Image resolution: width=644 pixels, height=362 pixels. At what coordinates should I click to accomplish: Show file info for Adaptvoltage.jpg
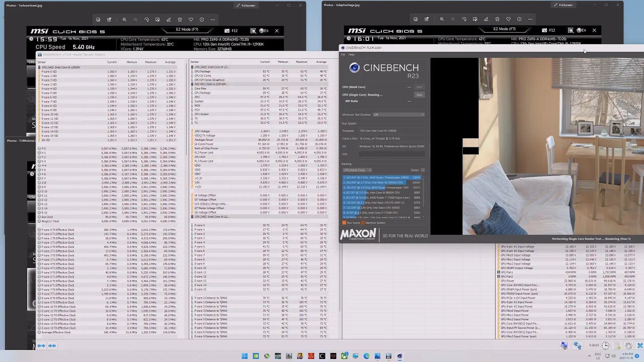(x=519, y=20)
